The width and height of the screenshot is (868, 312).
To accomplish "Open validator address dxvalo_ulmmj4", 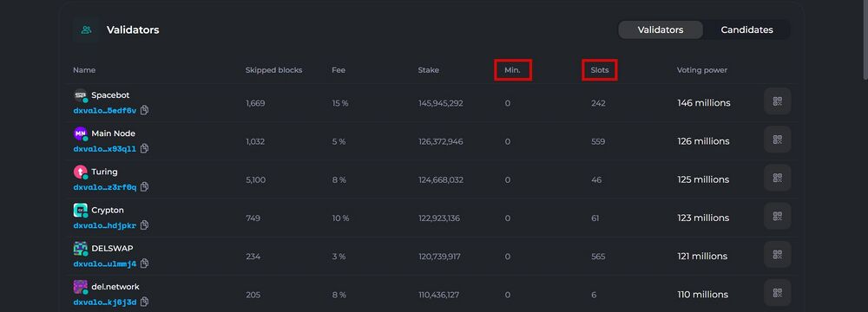I will 105,263.
